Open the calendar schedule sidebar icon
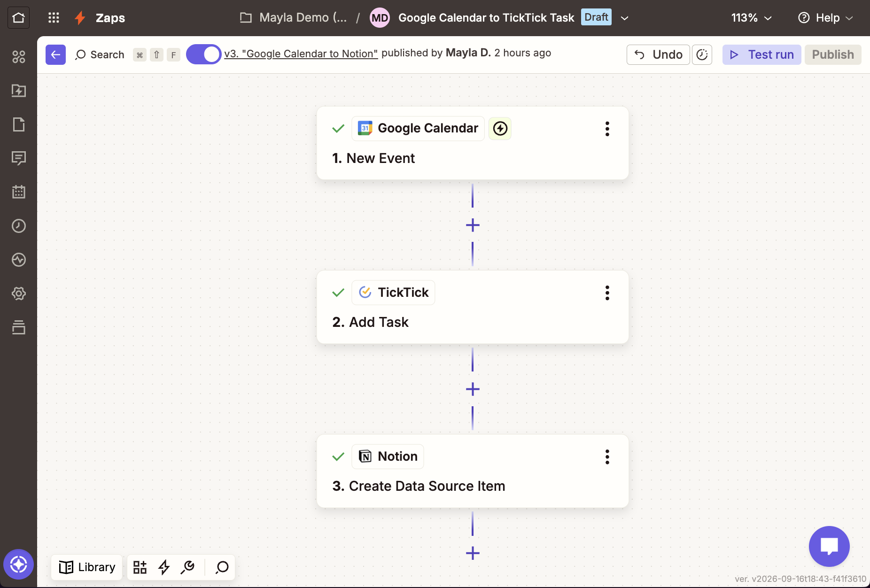Image resolution: width=870 pixels, height=588 pixels. coord(18,192)
